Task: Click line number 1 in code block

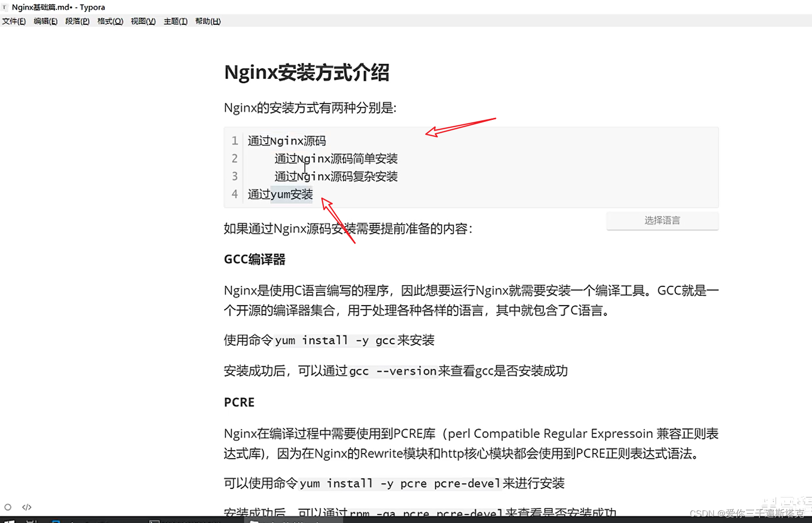Action: tap(235, 141)
